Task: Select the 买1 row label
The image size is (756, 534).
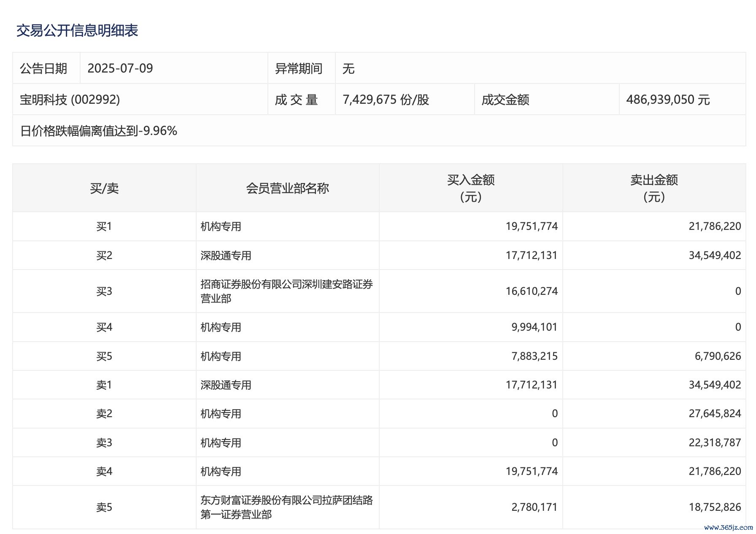Action: [104, 227]
